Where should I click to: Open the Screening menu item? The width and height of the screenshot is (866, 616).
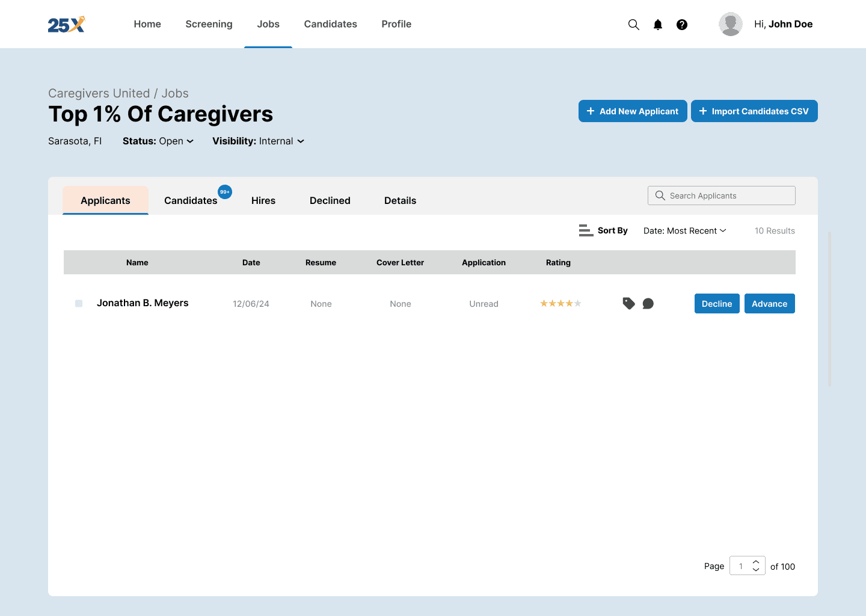[209, 24]
